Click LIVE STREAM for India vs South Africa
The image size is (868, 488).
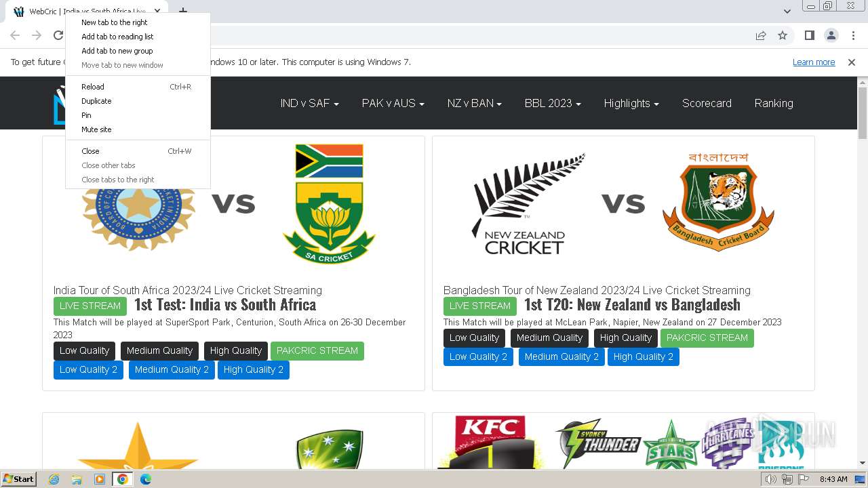tap(90, 306)
